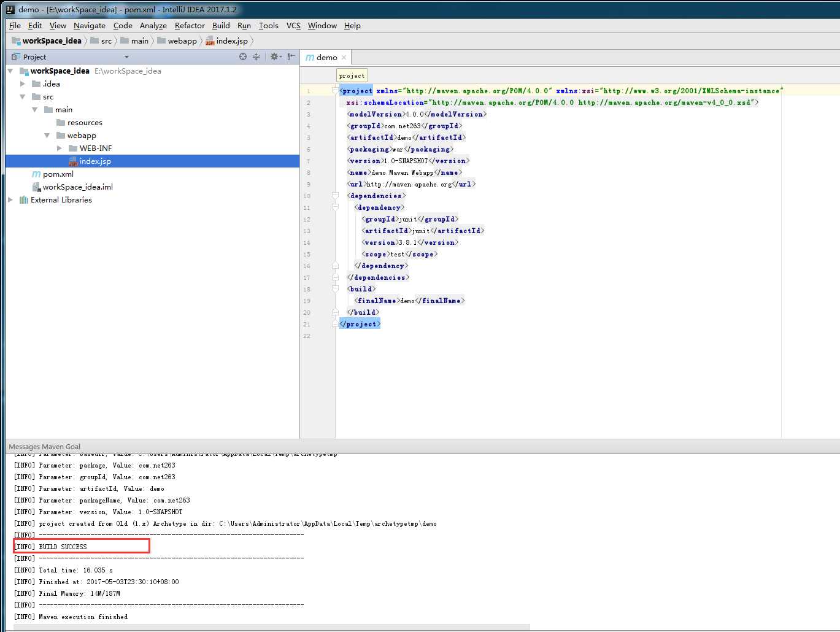The width and height of the screenshot is (840, 632).
Task: Open the VCS menu
Action: (293, 26)
